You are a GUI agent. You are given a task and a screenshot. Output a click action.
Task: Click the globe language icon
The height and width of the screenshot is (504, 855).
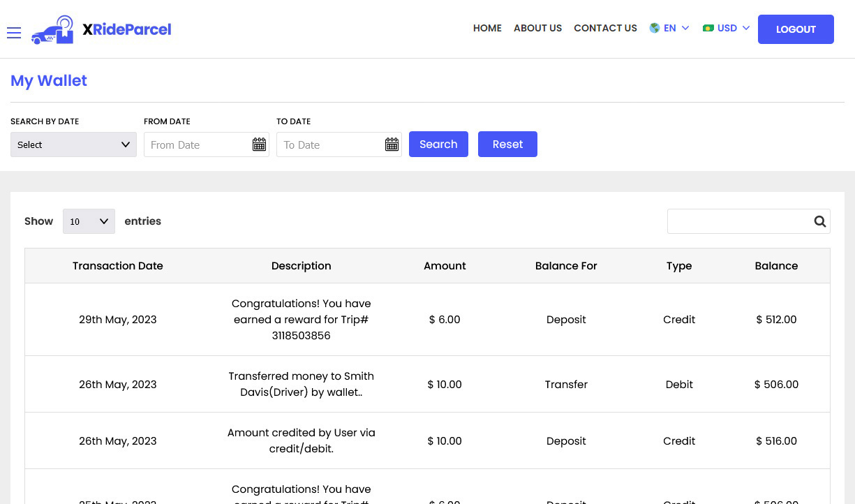coord(655,29)
